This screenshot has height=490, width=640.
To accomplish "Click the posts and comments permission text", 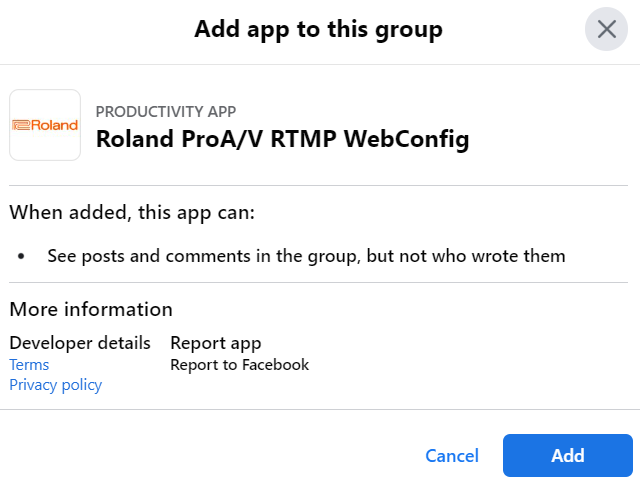I will 307,256.
